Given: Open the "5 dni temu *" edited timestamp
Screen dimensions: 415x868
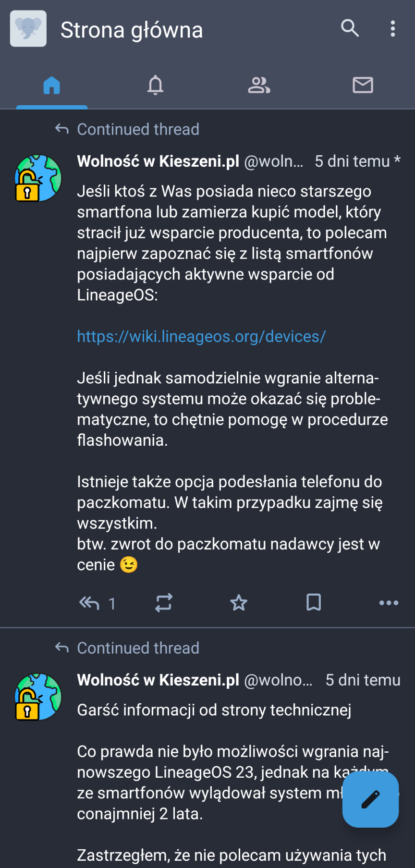Looking at the screenshot, I should click(357, 161).
